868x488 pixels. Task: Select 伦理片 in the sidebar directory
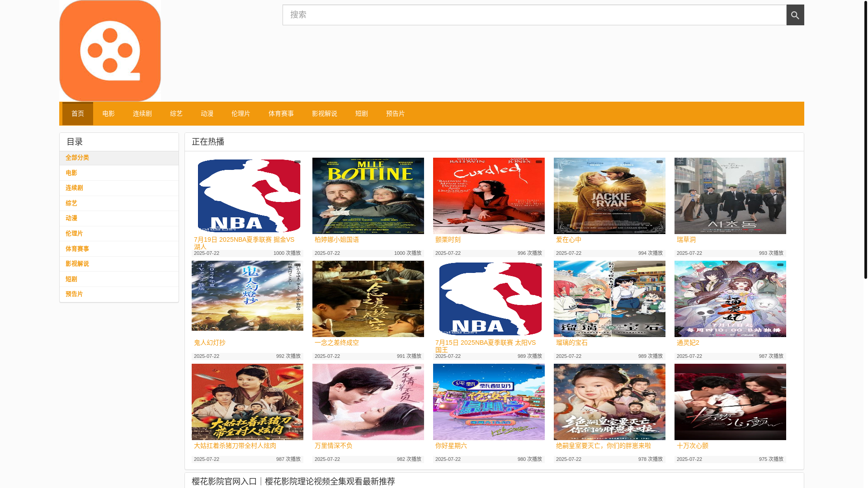click(119, 234)
